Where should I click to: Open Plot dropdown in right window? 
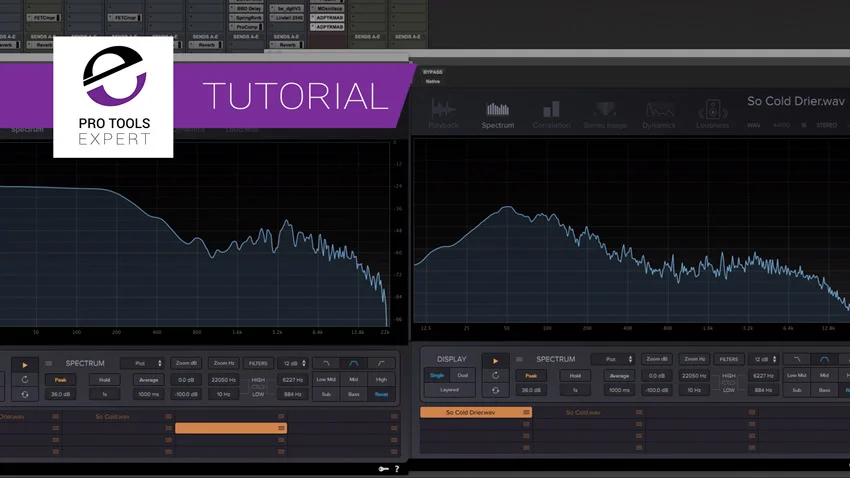(613, 359)
